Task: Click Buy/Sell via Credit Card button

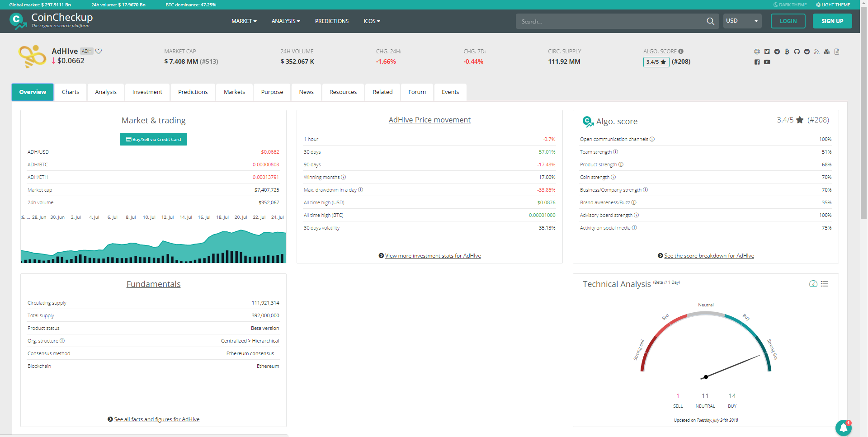Action: [x=153, y=139]
